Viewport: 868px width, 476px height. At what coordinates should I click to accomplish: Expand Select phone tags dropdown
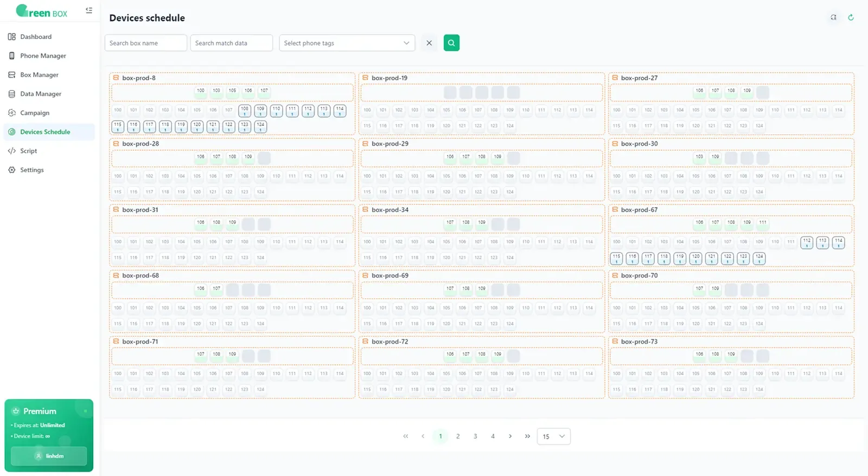[347, 43]
